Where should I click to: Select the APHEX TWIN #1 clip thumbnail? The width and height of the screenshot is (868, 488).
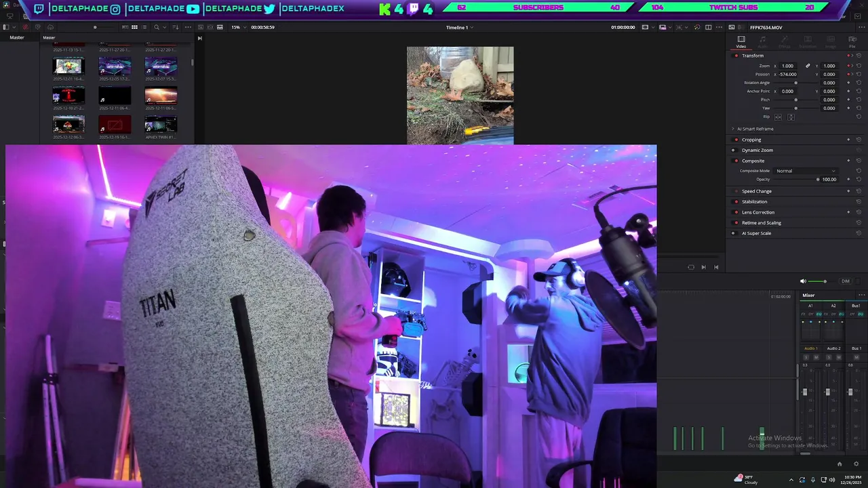click(161, 124)
